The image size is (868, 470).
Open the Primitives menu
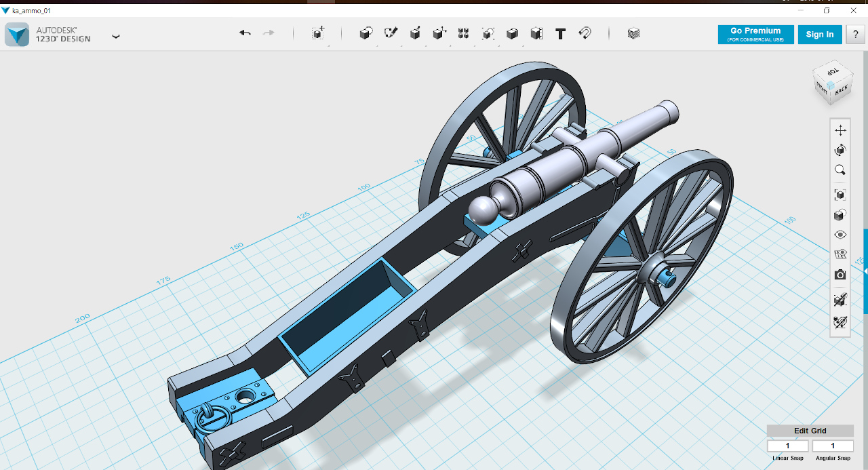click(366, 33)
